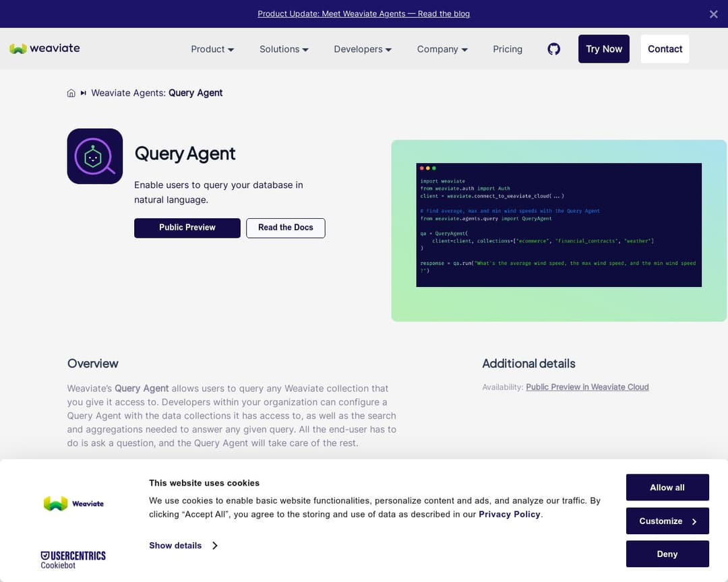The width and height of the screenshot is (728, 582).
Task: Accept cookies with Allow all
Action: pyautogui.click(x=667, y=487)
